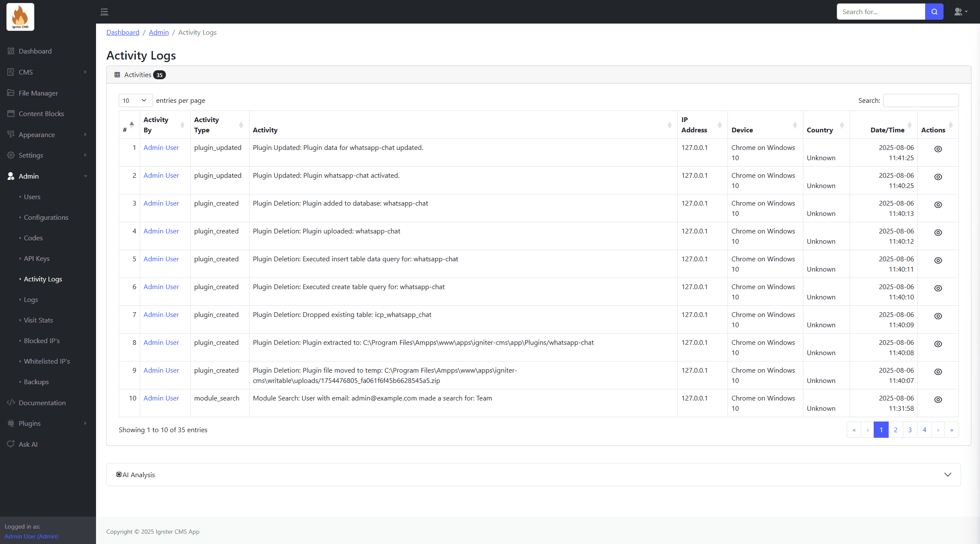Click the File Manager folder icon
Screen dimensions: 980x544
(11, 93)
